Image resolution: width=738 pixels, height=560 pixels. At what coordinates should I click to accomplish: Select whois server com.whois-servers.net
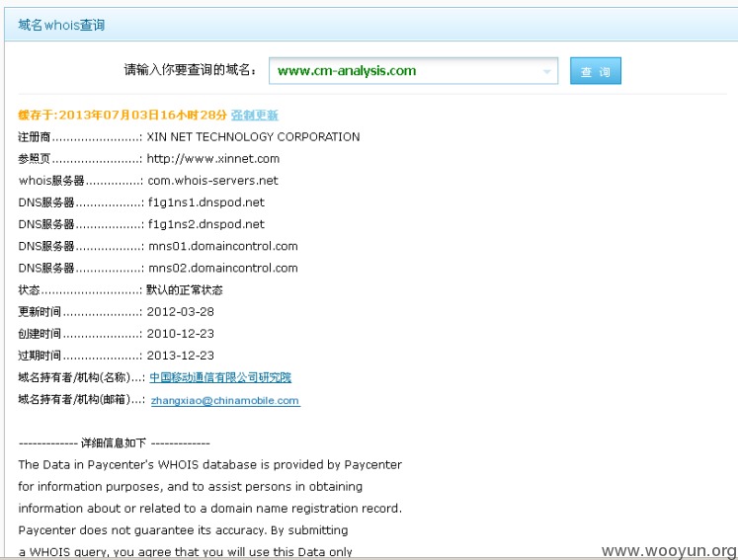coord(212,181)
